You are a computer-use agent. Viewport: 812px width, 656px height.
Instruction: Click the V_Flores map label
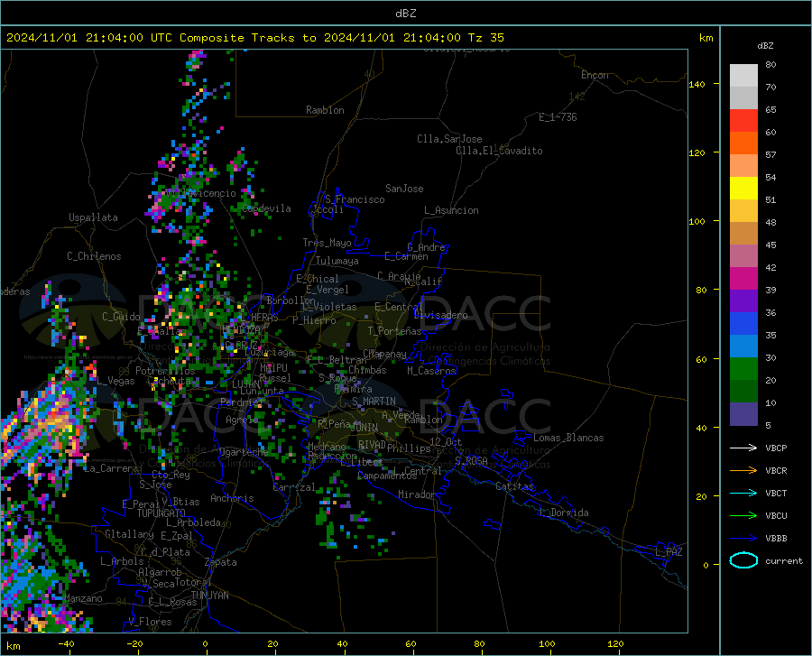[150, 622]
